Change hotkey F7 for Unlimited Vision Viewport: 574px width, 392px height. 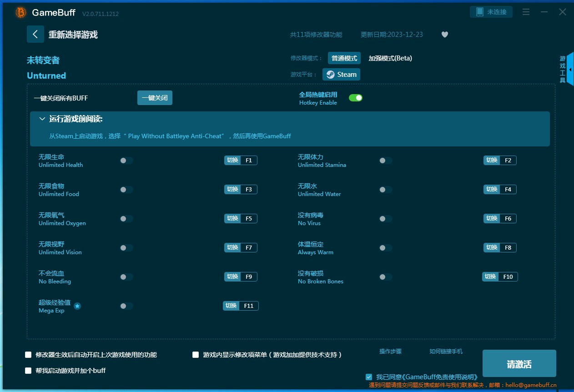[241, 247]
